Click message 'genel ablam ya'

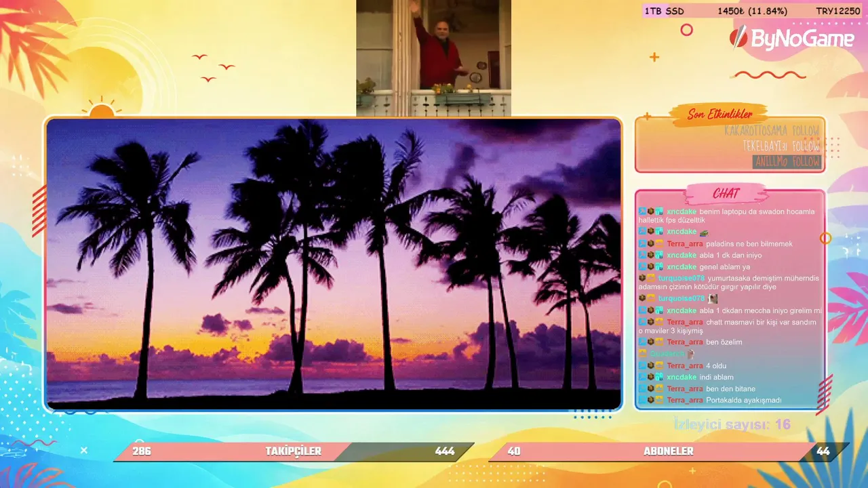[x=724, y=267]
